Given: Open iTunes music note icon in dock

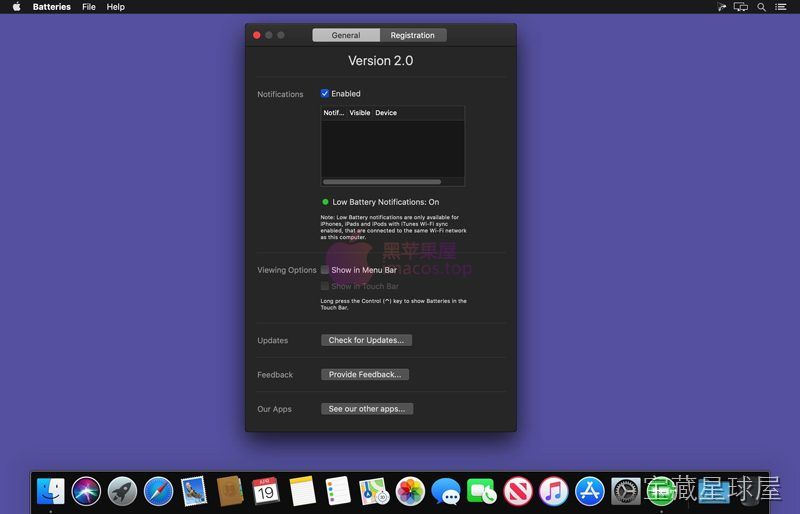Looking at the screenshot, I should coord(554,491).
